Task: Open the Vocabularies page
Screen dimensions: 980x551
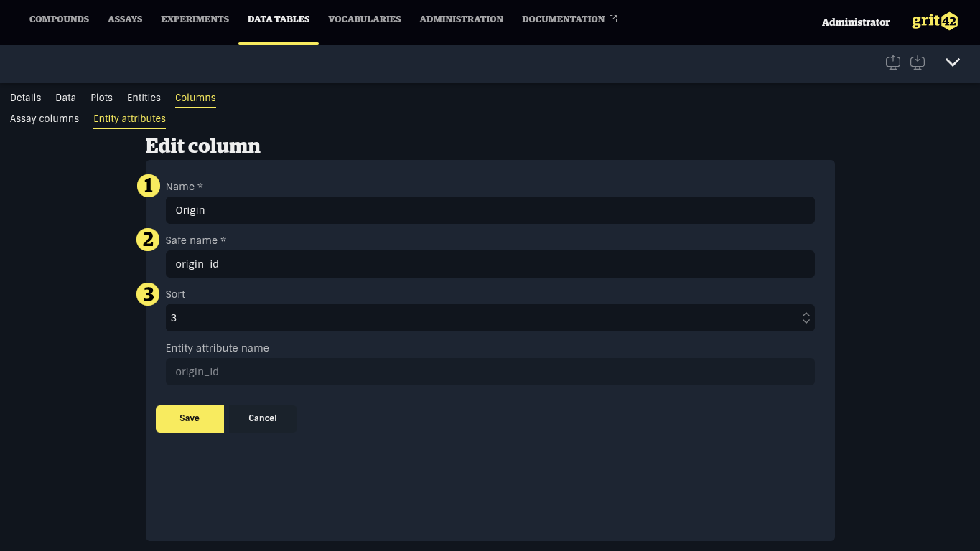Action: pyautogui.click(x=364, y=19)
